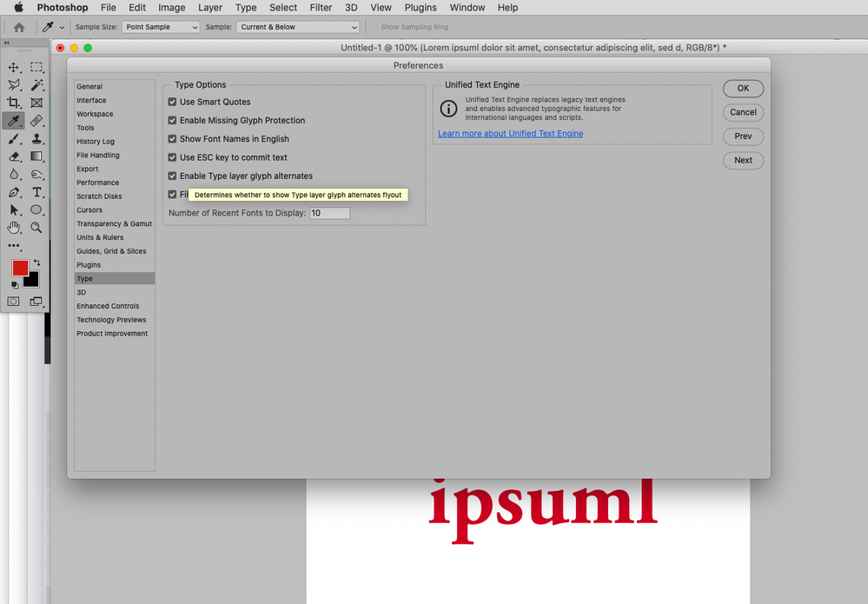This screenshot has height=604, width=868.
Task: Open the Window menu
Action: (467, 8)
